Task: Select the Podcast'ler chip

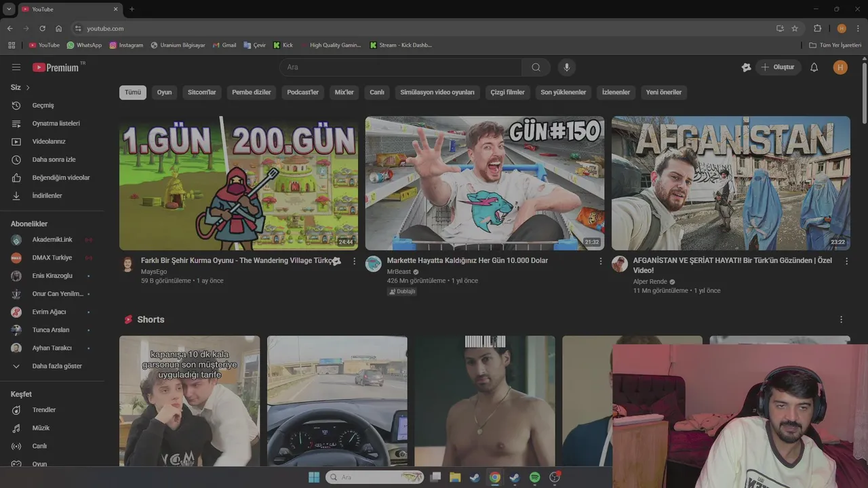Action: click(x=302, y=92)
